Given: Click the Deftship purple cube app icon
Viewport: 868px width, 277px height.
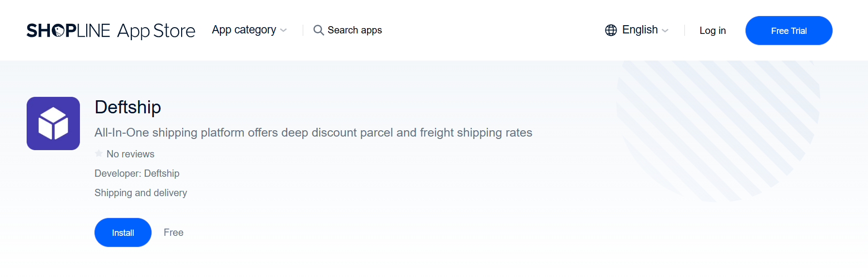Looking at the screenshot, I should 53,123.
